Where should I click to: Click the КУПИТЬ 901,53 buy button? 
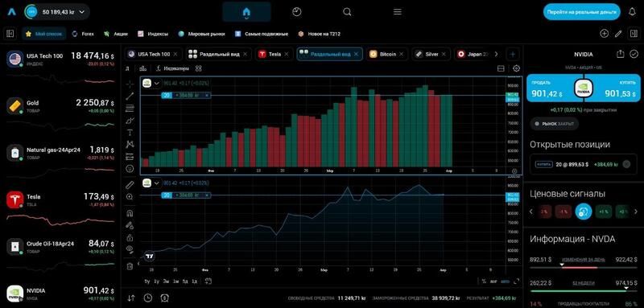(x=616, y=88)
